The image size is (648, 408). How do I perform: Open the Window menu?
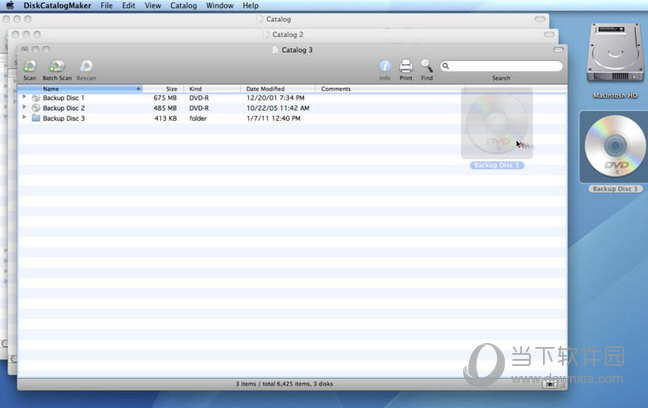220,6
